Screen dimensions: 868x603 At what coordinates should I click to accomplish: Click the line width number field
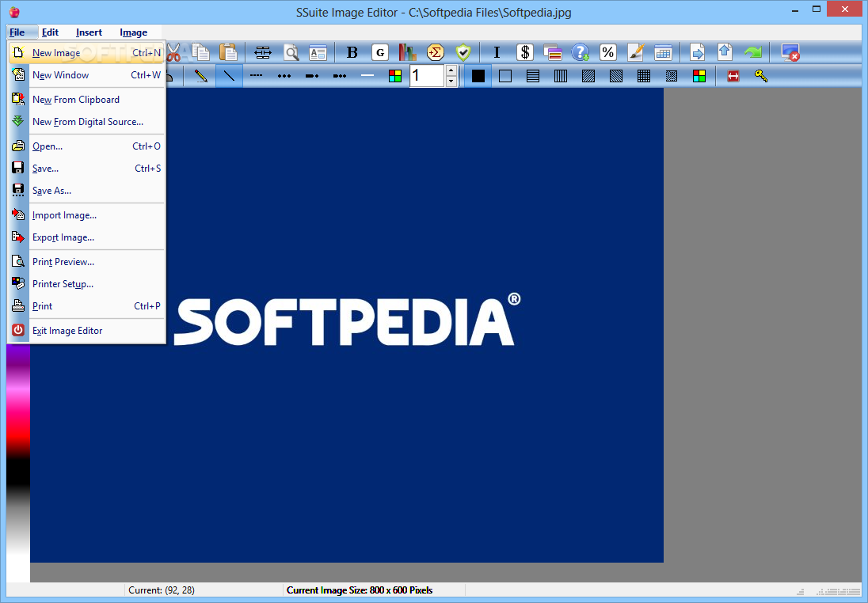tap(427, 76)
